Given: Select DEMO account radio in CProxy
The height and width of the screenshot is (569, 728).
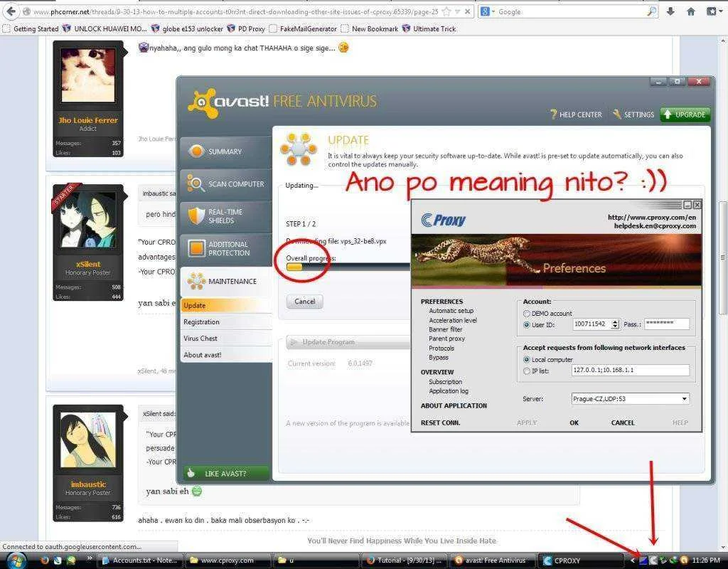Looking at the screenshot, I should pyautogui.click(x=527, y=314).
